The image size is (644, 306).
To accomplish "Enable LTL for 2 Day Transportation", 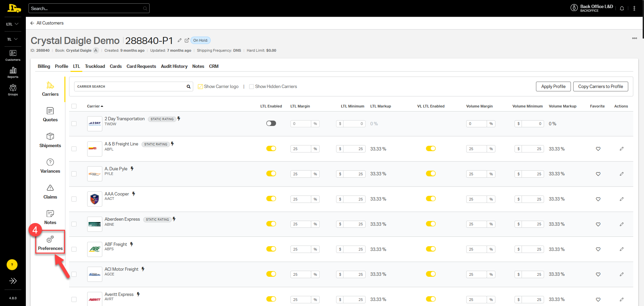I will click(x=271, y=123).
